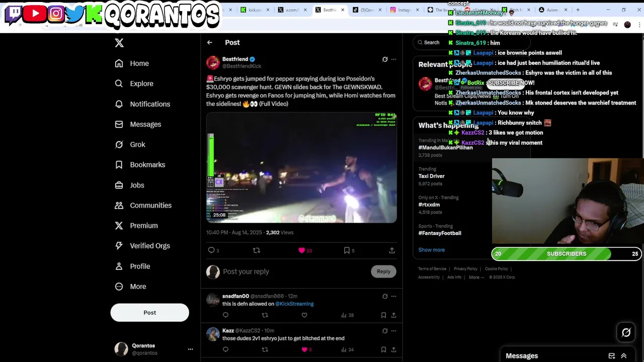The height and width of the screenshot is (362, 644).
Task: Repost Kazz comment
Action: [265, 349]
